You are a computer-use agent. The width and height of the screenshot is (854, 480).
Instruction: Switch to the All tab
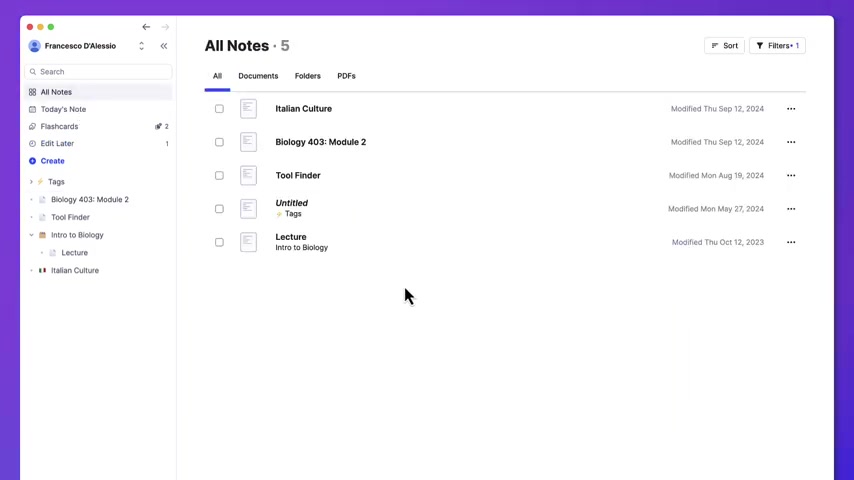217,76
